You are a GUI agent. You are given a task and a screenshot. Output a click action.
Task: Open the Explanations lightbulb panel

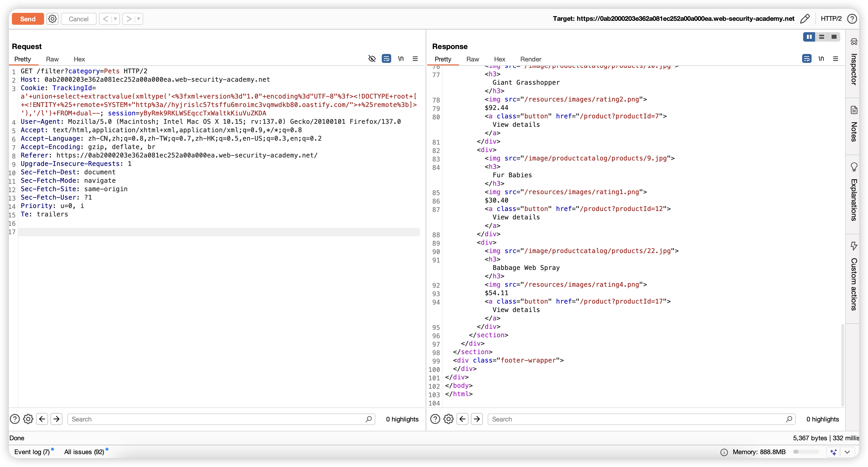[853, 192]
